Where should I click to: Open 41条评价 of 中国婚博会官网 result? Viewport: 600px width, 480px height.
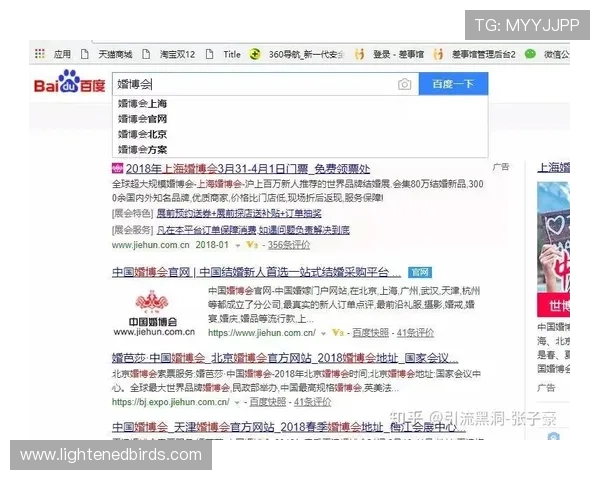coord(415,333)
